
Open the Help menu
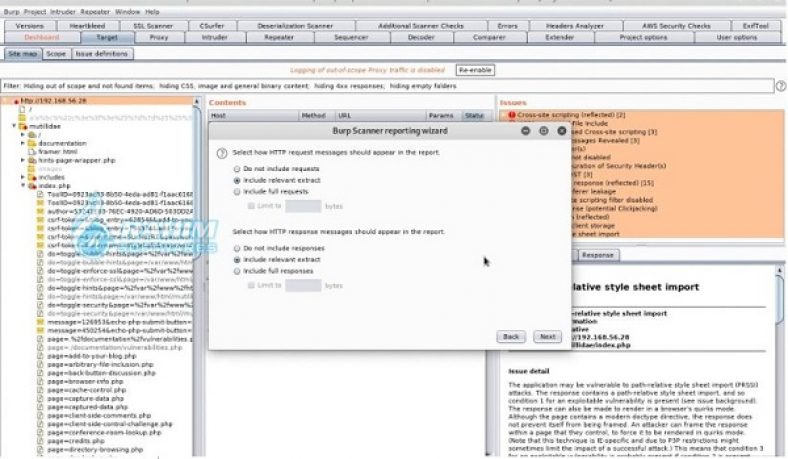coord(152,12)
